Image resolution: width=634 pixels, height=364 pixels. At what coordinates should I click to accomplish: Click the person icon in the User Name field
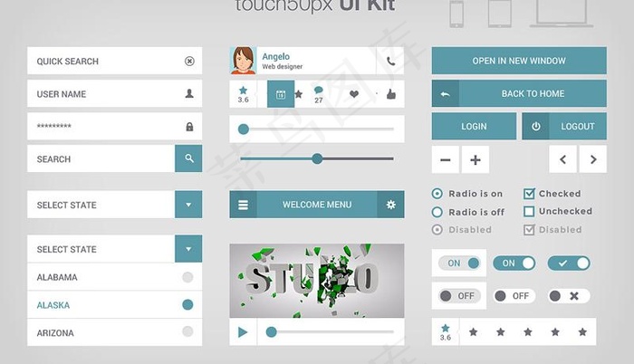[x=189, y=93]
